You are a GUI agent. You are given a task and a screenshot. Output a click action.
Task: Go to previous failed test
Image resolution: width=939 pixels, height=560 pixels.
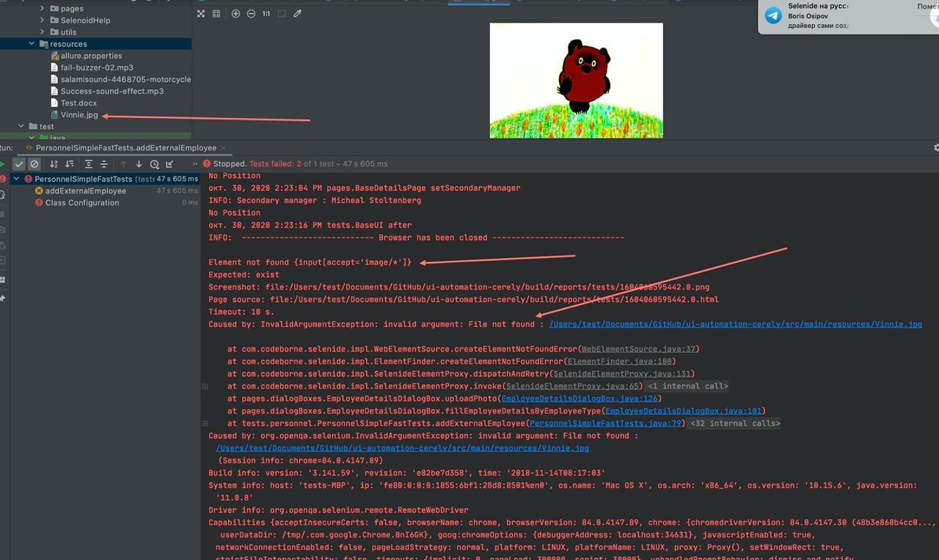[123, 164]
